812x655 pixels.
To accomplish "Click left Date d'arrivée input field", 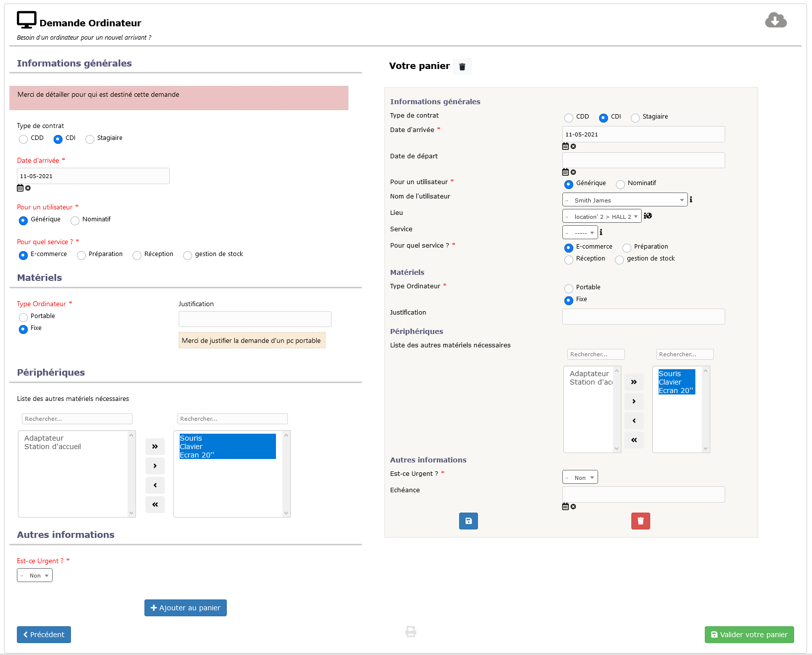I will 93,176.
